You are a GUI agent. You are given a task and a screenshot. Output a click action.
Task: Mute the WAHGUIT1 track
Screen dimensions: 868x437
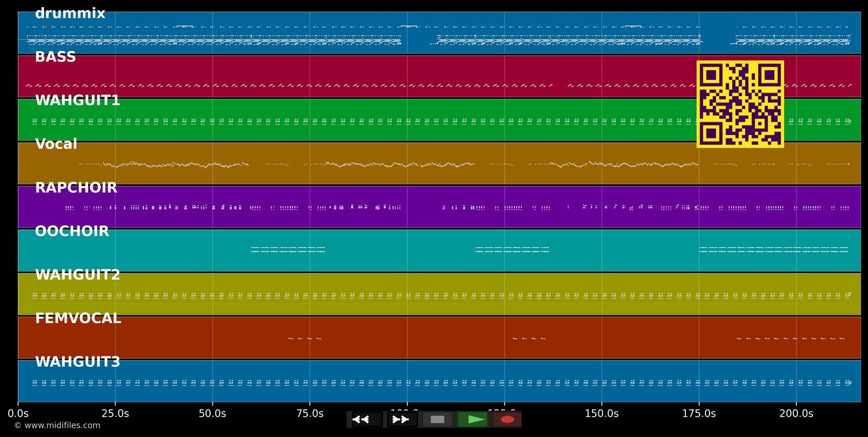tap(78, 100)
